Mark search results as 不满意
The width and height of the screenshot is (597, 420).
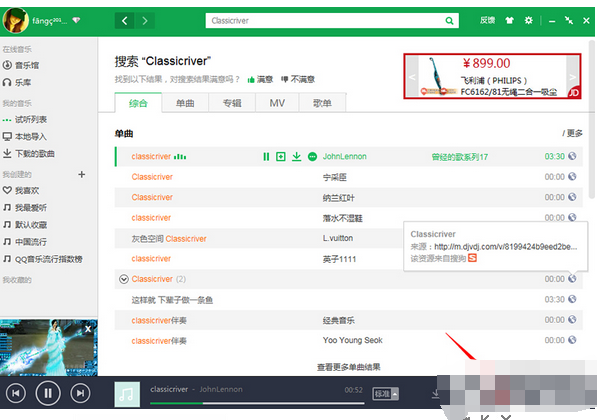click(298, 79)
